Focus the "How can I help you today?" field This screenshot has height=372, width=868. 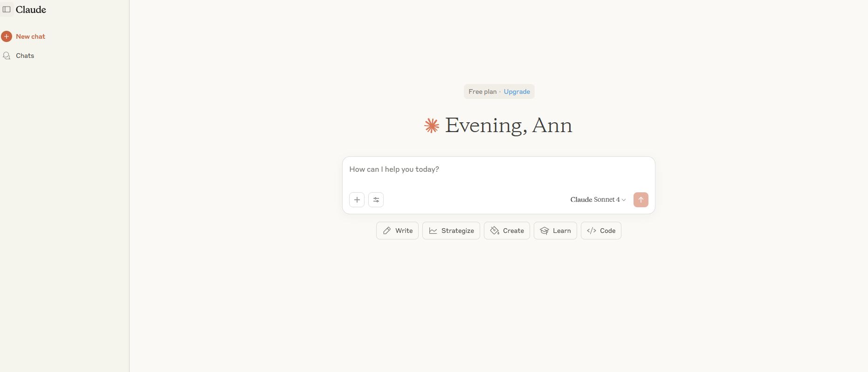498,169
